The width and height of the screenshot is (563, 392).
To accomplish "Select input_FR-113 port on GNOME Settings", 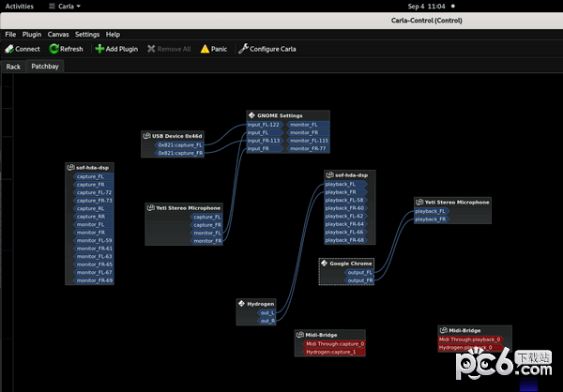I will click(265, 141).
